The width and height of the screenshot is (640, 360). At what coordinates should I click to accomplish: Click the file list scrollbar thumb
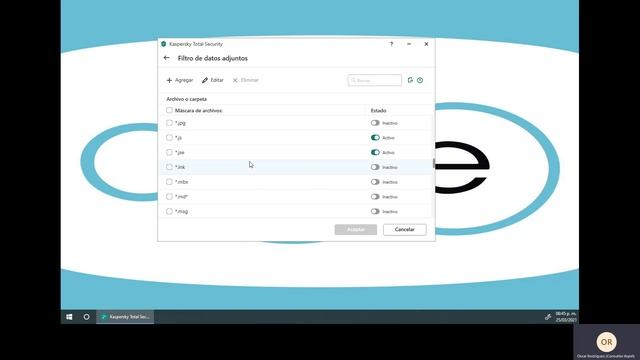(433, 164)
